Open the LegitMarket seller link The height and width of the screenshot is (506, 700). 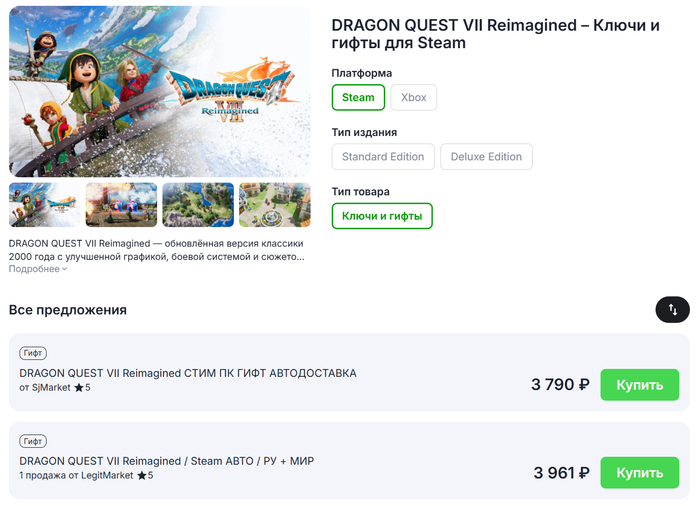coord(106,476)
